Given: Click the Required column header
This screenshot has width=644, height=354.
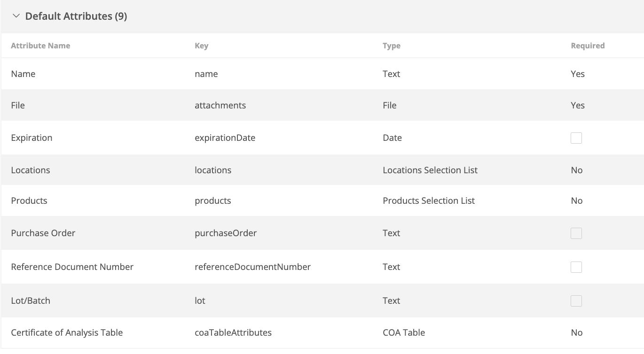Looking at the screenshot, I should point(587,46).
